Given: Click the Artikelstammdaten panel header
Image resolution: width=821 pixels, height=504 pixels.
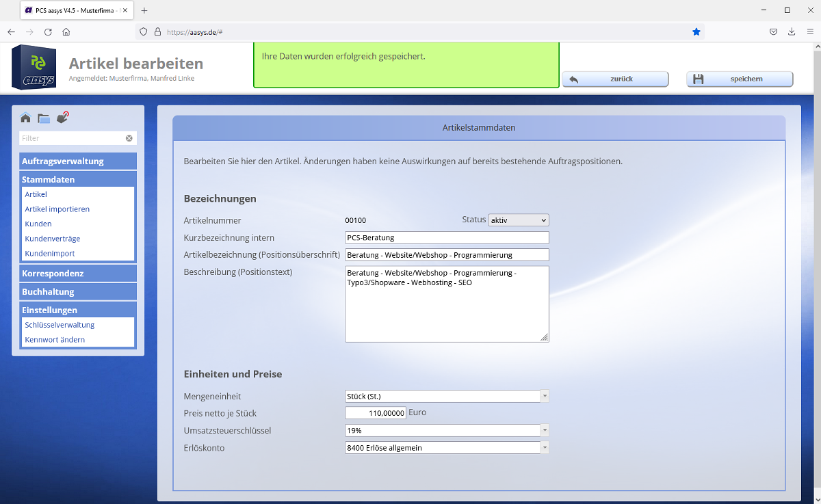Looking at the screenshot, I should tap(479, 128).
